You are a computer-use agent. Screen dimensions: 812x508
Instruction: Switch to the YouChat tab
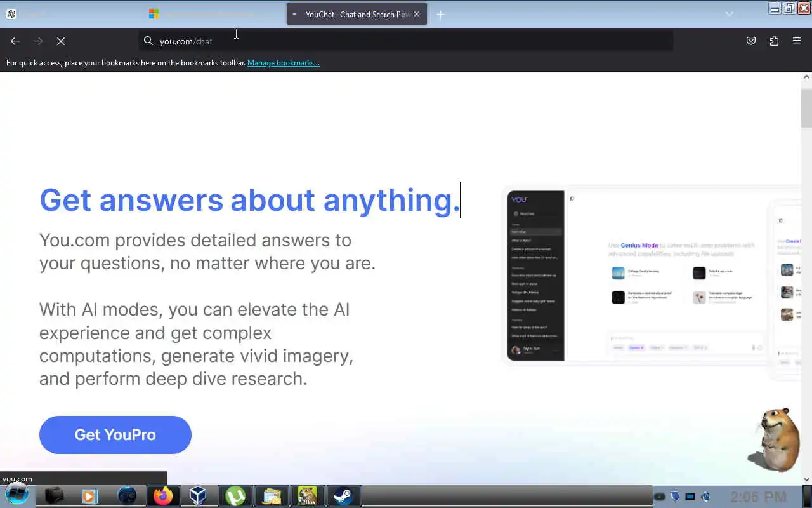(x=357, y=14)
